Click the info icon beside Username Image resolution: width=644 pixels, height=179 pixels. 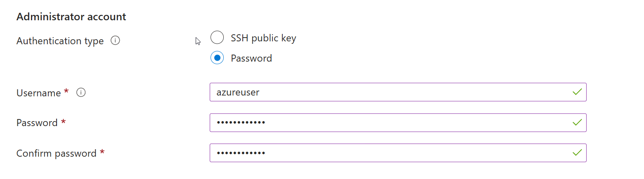81,93
